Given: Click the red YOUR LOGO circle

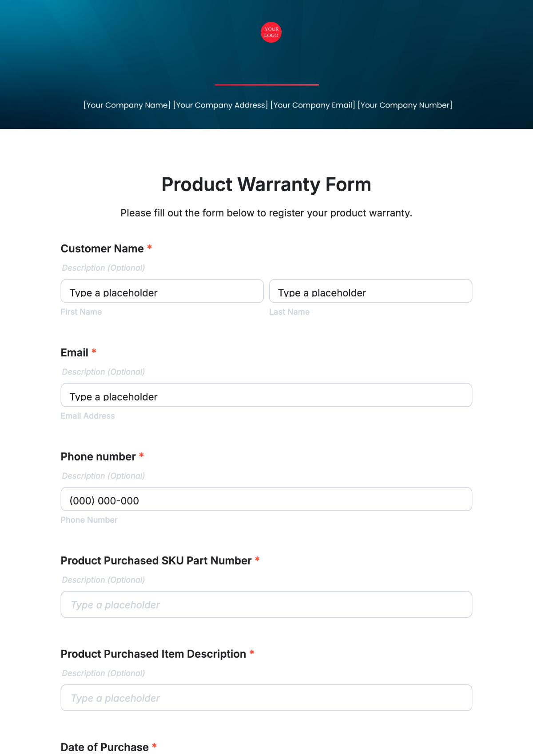Looking at the screenshot, I should coord(271,32).
